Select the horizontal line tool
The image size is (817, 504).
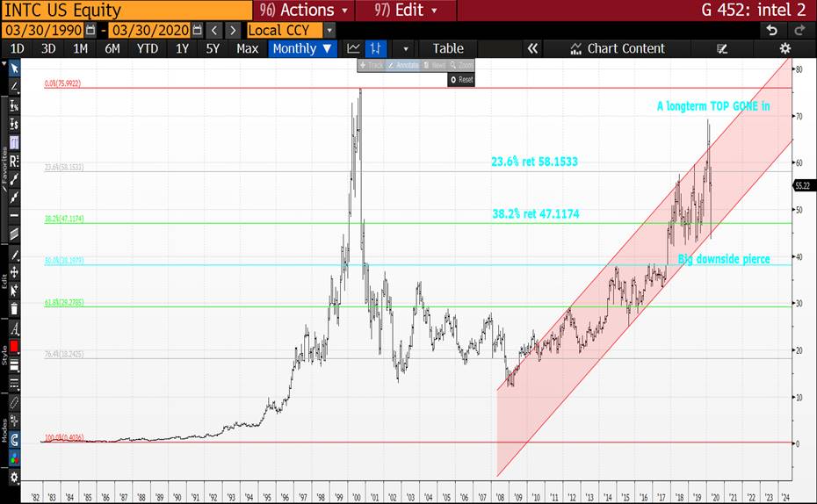pyautogui.click(x=14, y=215)
